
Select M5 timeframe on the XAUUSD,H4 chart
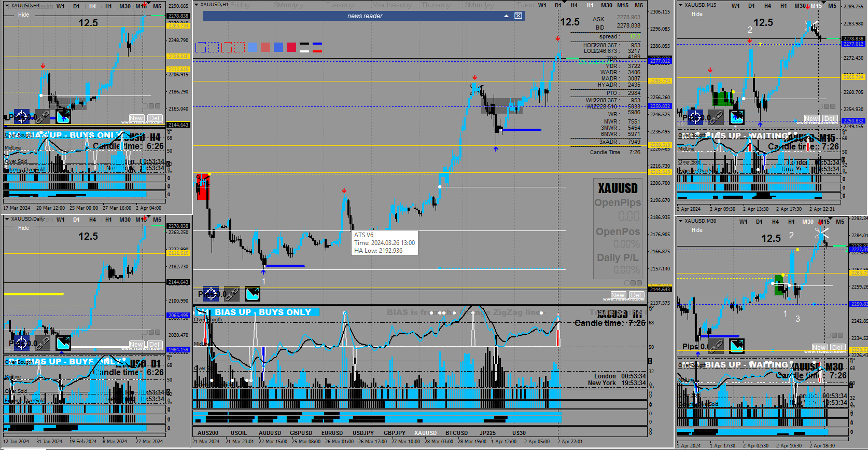click(157, 6)
